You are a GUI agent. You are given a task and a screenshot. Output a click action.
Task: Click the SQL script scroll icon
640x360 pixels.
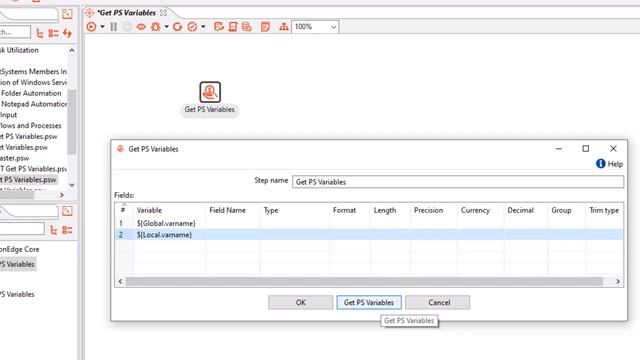coord(233,27)
